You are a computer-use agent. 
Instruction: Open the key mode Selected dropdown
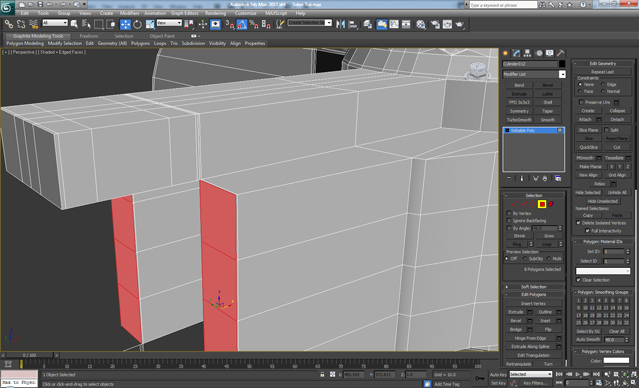click(531, 374)
